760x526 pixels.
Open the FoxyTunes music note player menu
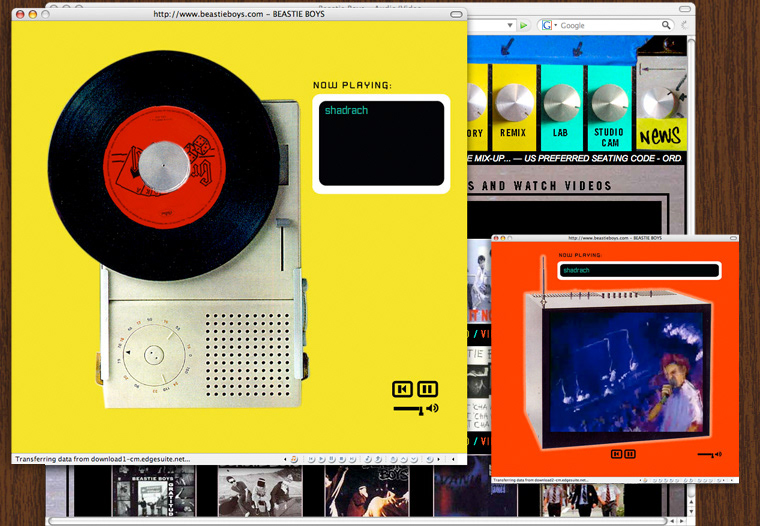tap(294, 459)
